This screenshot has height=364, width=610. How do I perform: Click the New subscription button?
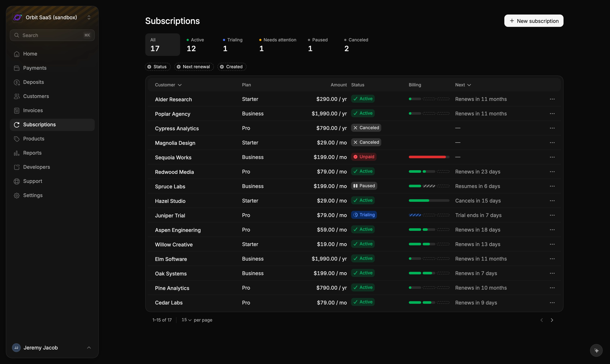534,21
